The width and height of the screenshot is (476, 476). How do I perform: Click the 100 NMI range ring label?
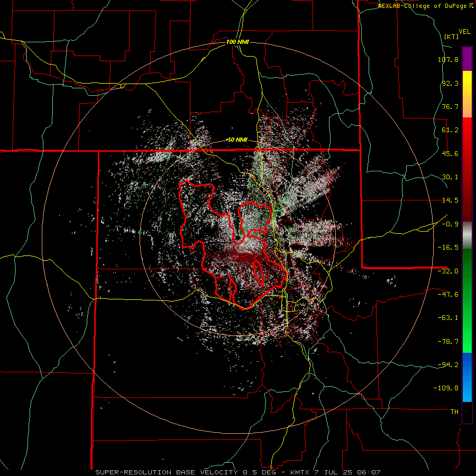click(237, 42)
